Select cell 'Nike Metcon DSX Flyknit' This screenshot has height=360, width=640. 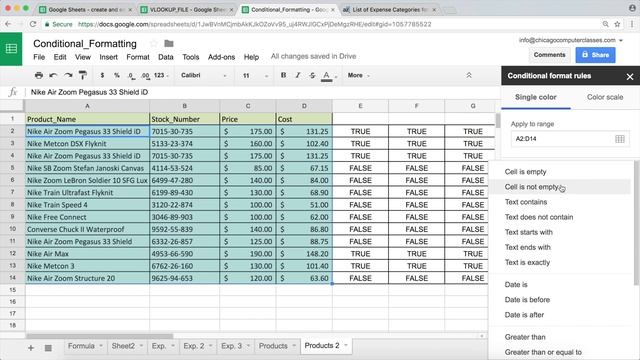87,144
